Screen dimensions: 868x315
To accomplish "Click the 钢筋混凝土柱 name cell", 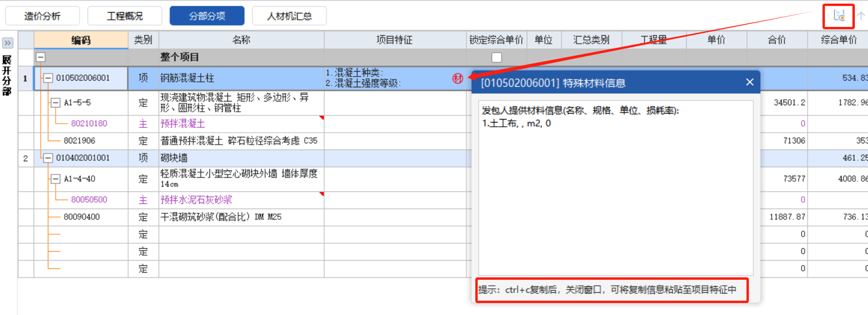I will (x=241, y=78).
